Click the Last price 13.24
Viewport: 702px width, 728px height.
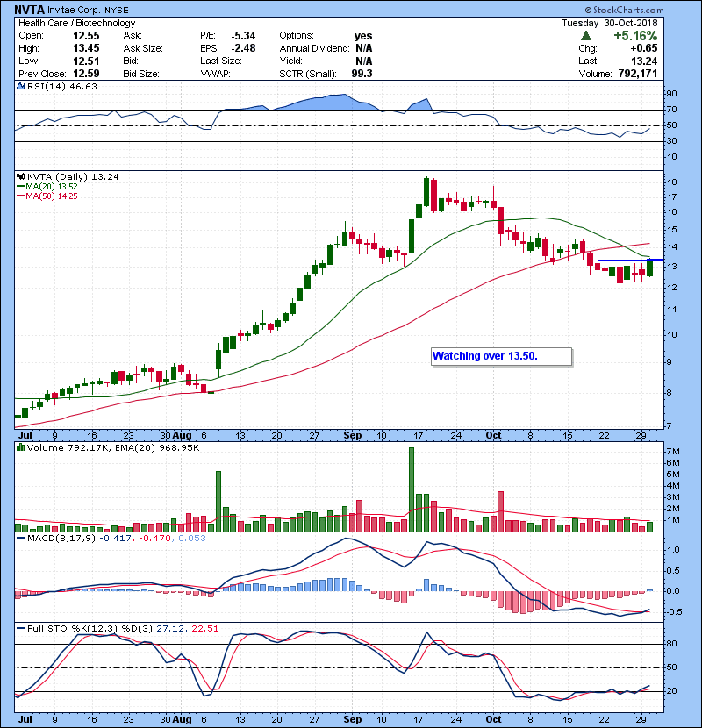coord(644,61)
